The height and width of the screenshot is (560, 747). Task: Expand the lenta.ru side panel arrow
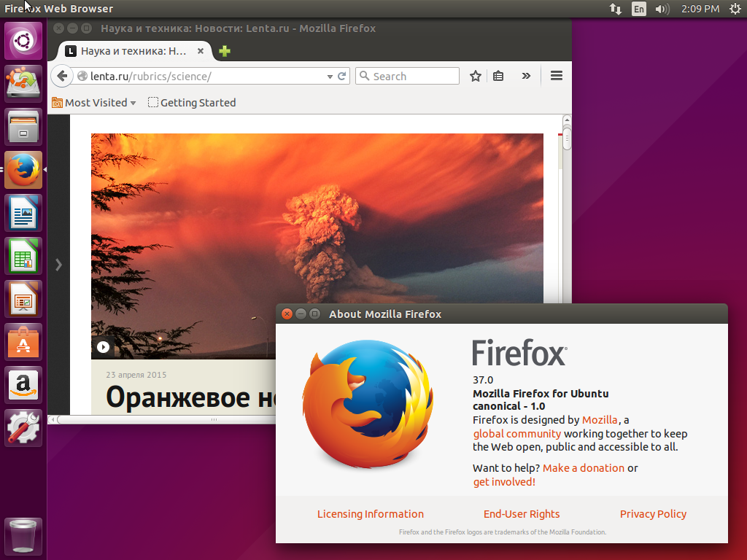[58, 265]
